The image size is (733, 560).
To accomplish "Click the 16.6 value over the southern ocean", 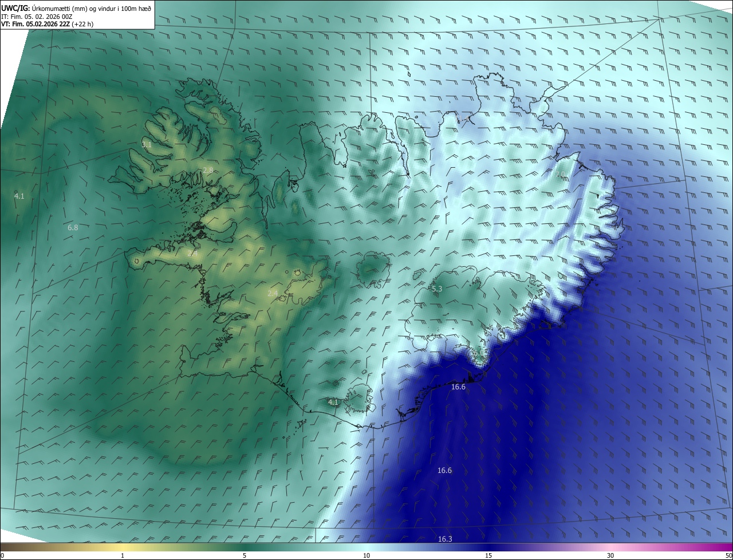I will 444,471.
